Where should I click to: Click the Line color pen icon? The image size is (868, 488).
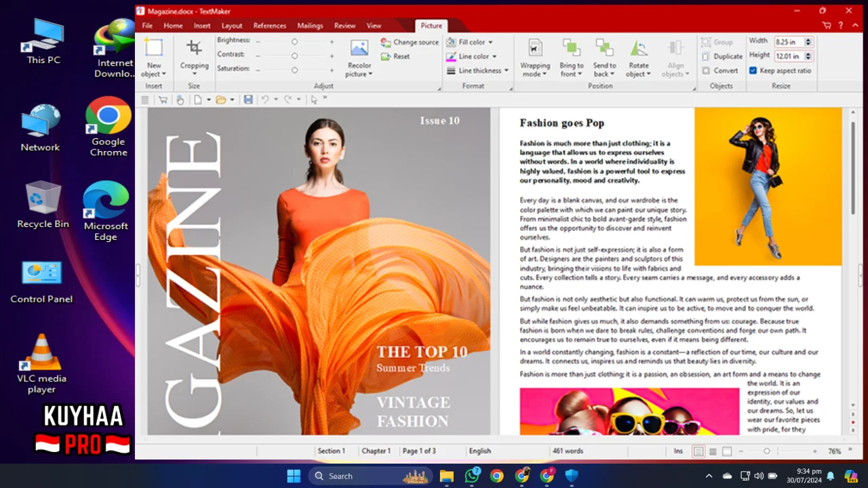pyautogui.click(x=451, y=56)
